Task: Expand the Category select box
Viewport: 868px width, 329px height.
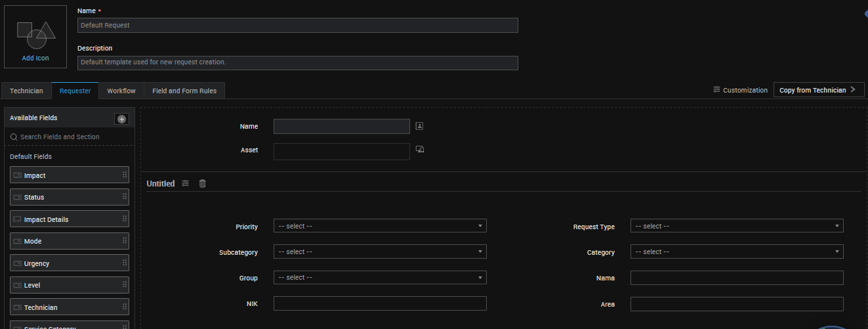Action: point(736,252)
